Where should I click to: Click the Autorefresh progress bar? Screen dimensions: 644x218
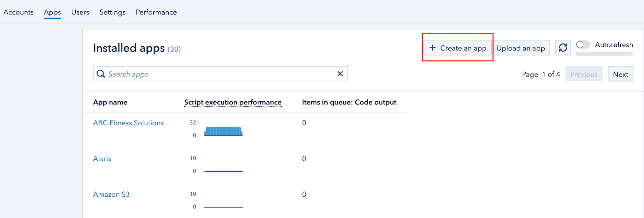604,54
